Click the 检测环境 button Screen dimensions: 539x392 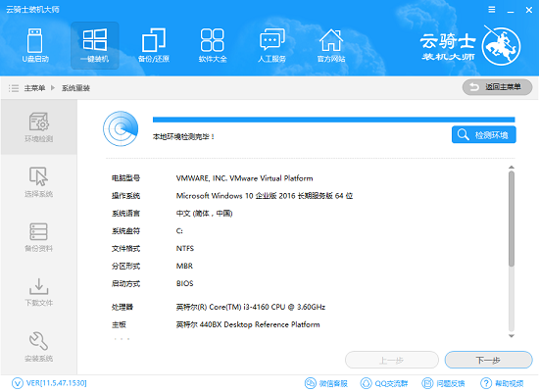484,135
